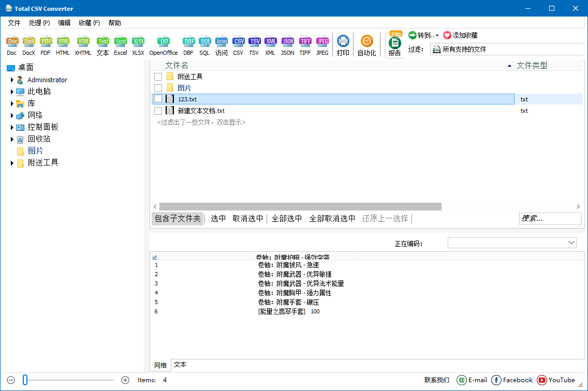Click the 联系我们 contact link

click(x=437, y=380)
